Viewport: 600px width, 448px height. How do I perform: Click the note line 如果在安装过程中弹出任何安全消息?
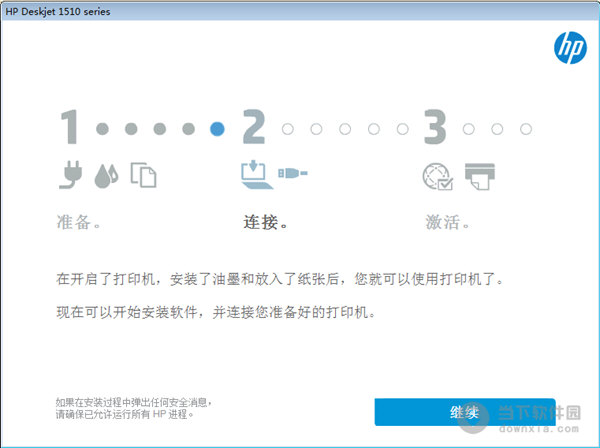134,402
